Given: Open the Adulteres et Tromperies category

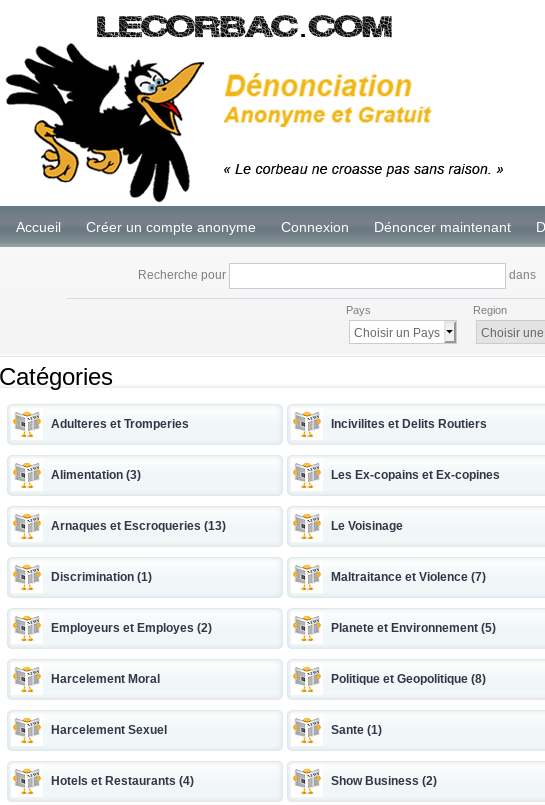Looking at the screenshot, I should pyautogui.click(x=120, y=424).
